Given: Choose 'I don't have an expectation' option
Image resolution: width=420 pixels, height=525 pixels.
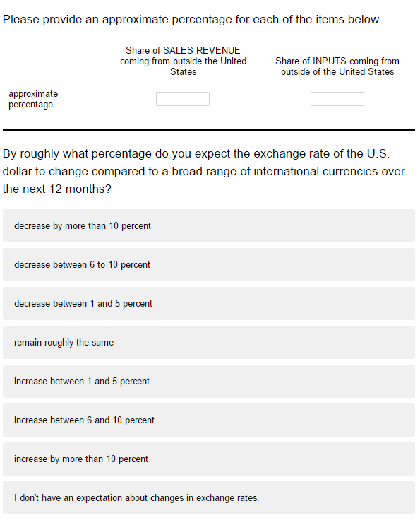Looking at the screenshot, I should 209,498.
